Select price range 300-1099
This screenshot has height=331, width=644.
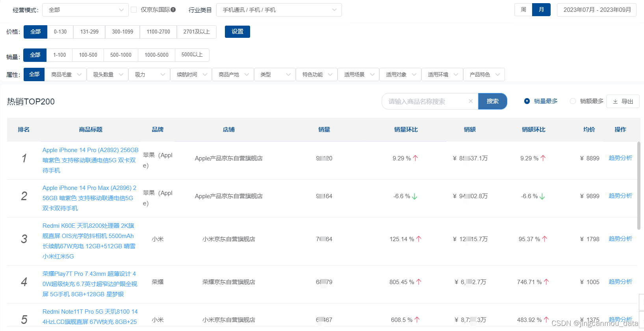122,32
